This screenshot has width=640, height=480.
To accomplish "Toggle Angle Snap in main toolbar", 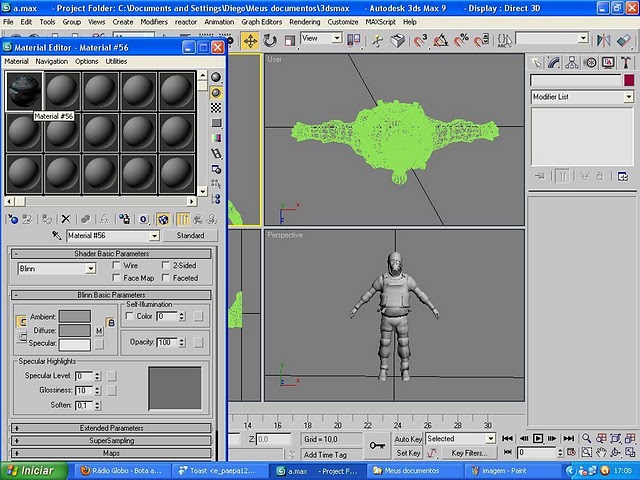I will click(441, 40).
